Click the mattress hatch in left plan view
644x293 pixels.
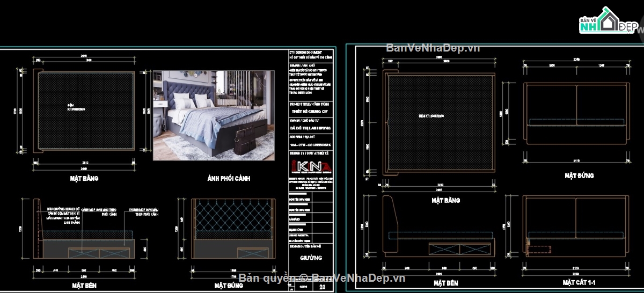coord(85,110)
